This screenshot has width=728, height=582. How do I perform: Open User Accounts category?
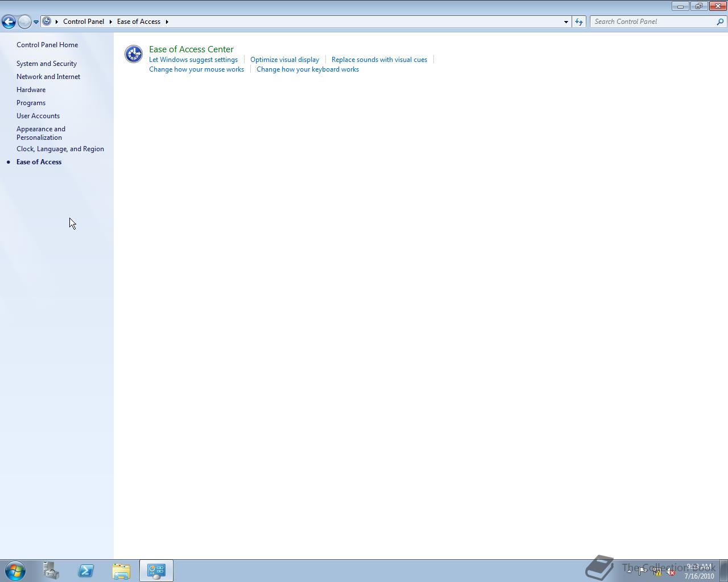(38, 116)
